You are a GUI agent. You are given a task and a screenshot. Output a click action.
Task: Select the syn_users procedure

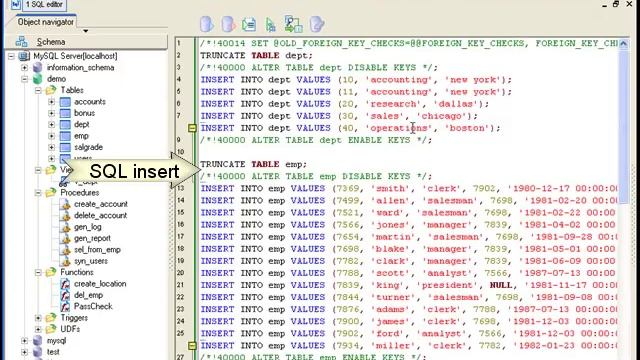pyautogui.click(x=91, y=261)
